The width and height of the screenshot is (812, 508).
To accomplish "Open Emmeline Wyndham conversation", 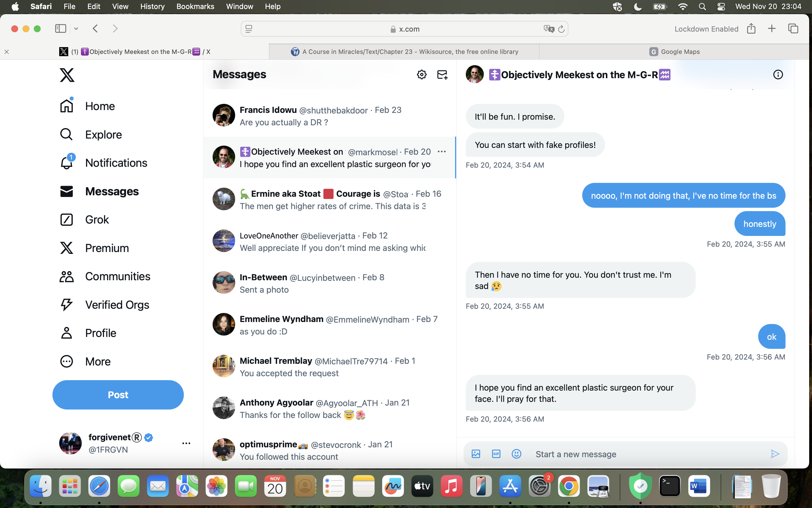I will tap(330, 325).
